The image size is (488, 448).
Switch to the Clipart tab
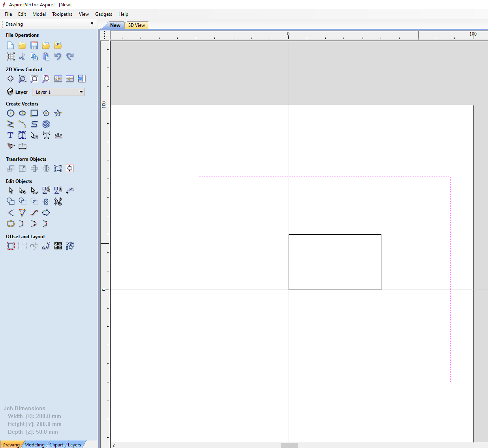click(56, 444)
